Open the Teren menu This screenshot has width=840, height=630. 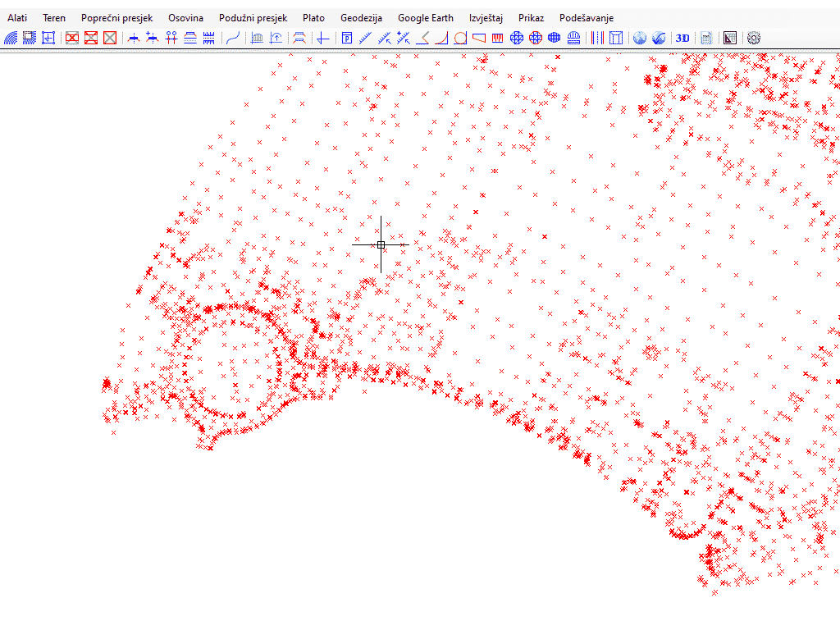pos(54,18)
